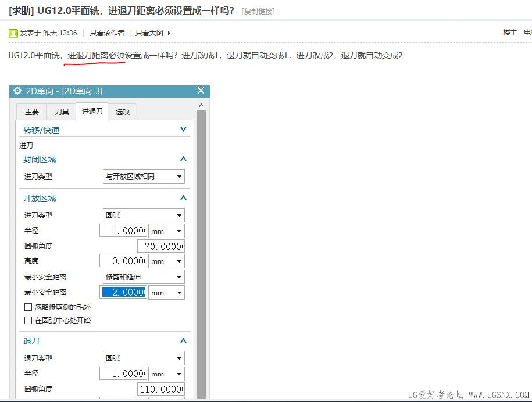Click the 圆弧角度 field showing 70.0000
Image resolution: width=532 pixels, height=402 pixels.
pyautogui.click(x=161, y=246)
